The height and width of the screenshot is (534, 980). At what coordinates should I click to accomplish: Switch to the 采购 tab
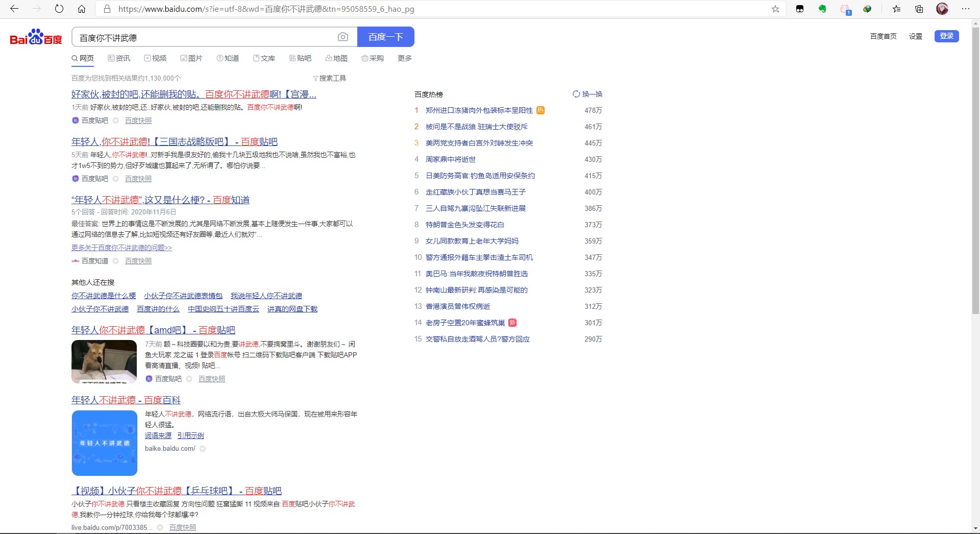373,58
